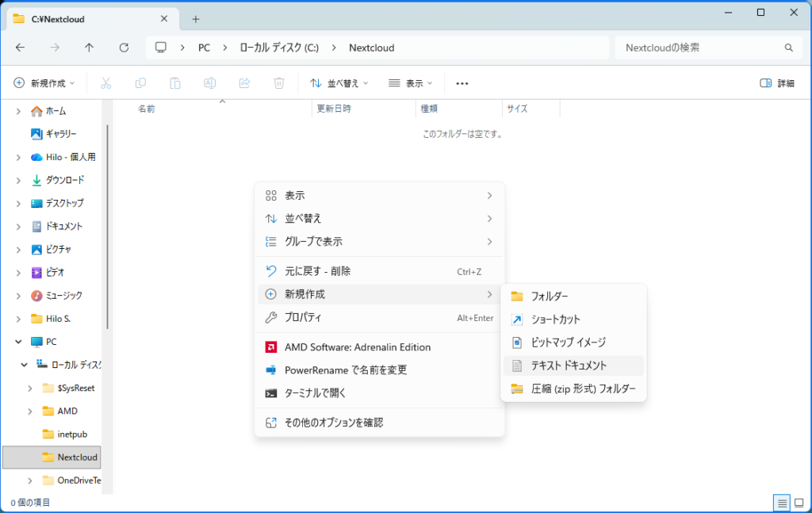Open the three-dots more options menu
The width and height of the screenshot is (812, 513).
point(462,83)
